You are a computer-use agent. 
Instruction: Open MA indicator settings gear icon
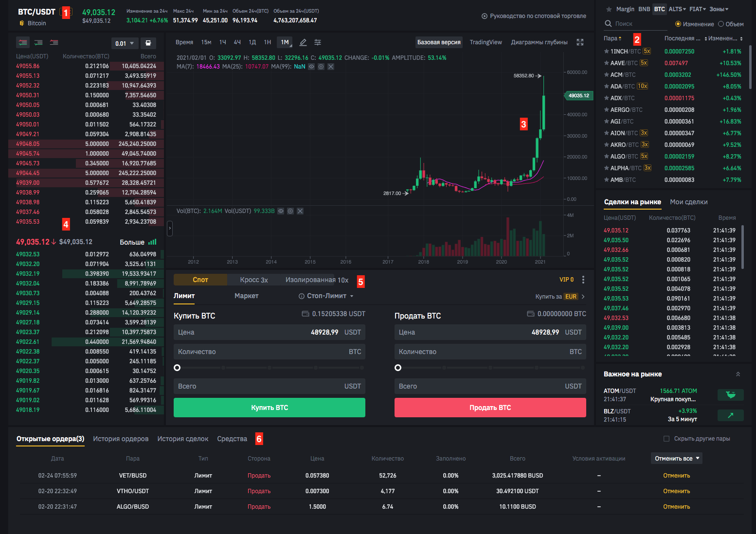click(x=321, y=67)
